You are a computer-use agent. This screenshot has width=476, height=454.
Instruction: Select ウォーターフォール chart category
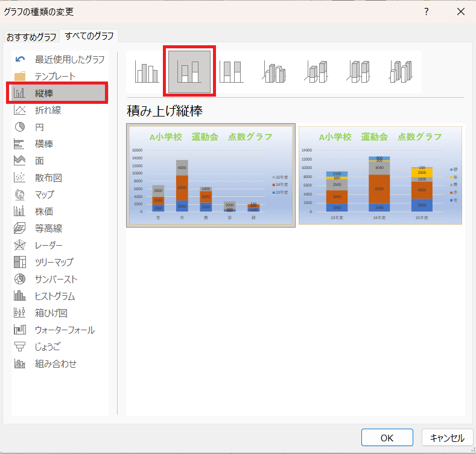click(x=60, y=330)
